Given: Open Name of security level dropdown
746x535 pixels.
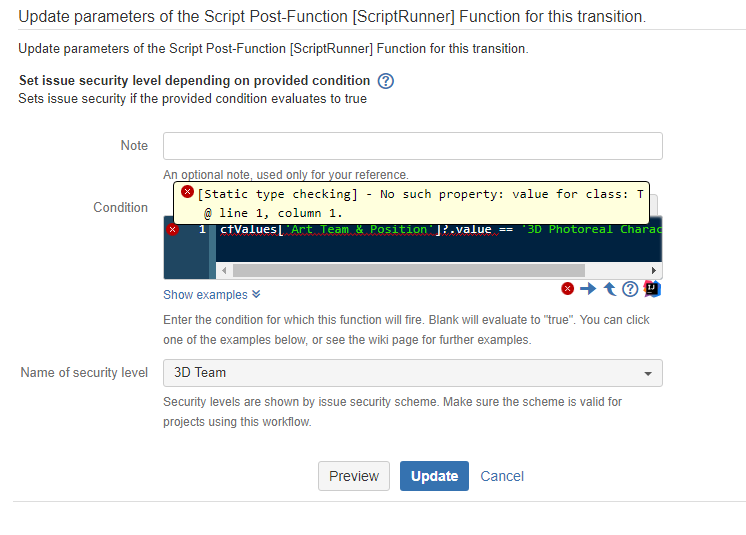Looking at the screenshot, I should [412, 373].
